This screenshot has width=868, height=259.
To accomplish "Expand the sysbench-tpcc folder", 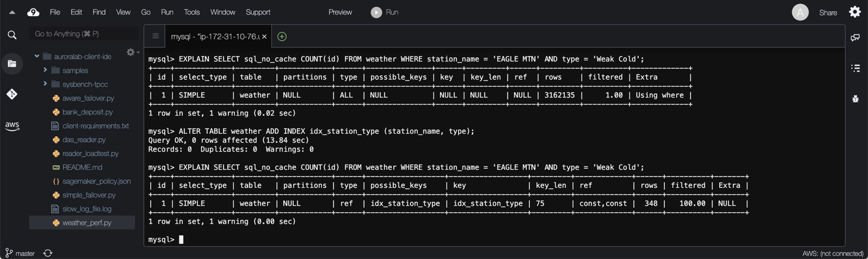I will pyautogui.click(x=45, y=84).
